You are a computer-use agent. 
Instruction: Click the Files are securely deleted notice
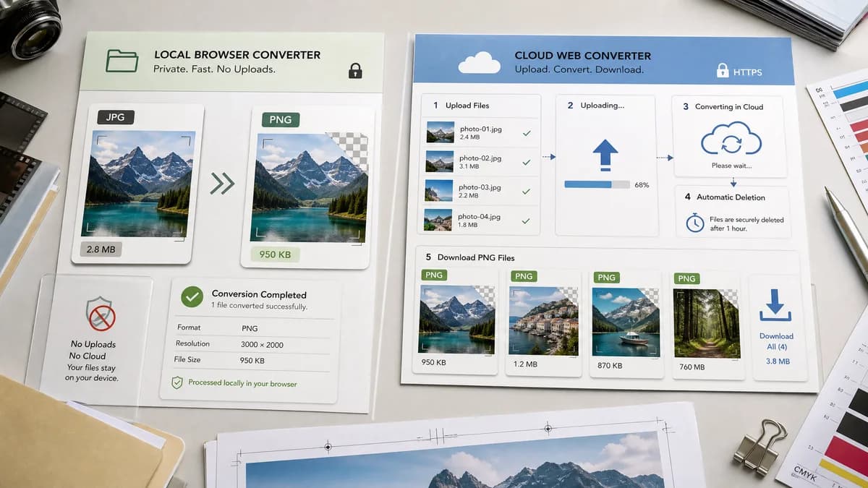[746, 224]
